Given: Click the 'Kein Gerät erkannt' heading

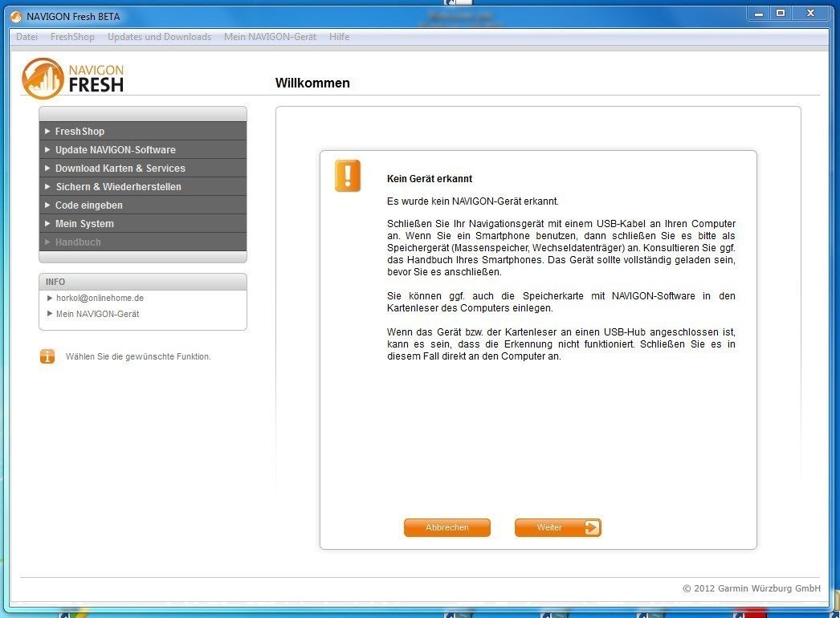Looking at the screenshot, I should (430, 179).
